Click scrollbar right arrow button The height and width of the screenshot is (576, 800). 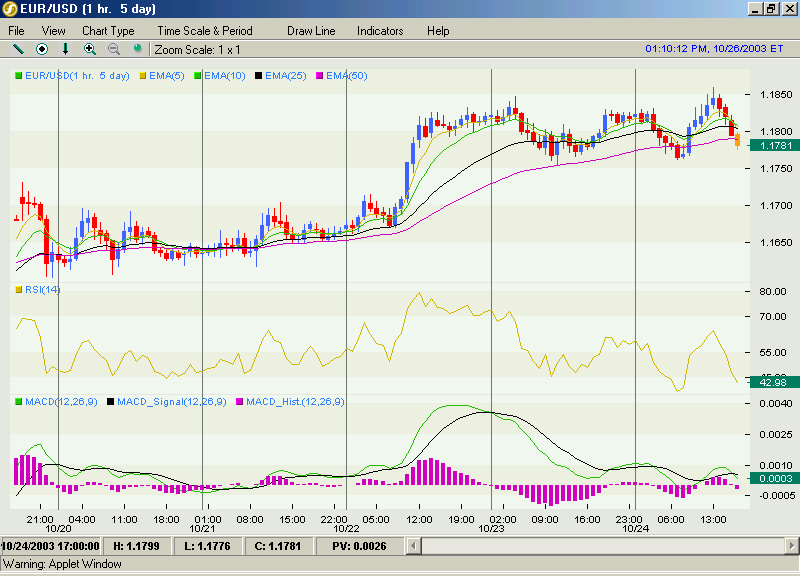(792, 546)
